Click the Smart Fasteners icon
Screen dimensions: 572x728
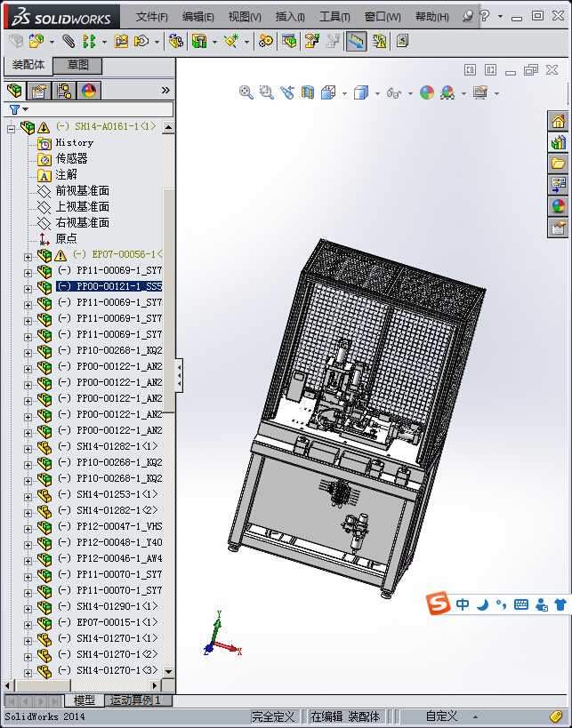[x=121, y=41]
